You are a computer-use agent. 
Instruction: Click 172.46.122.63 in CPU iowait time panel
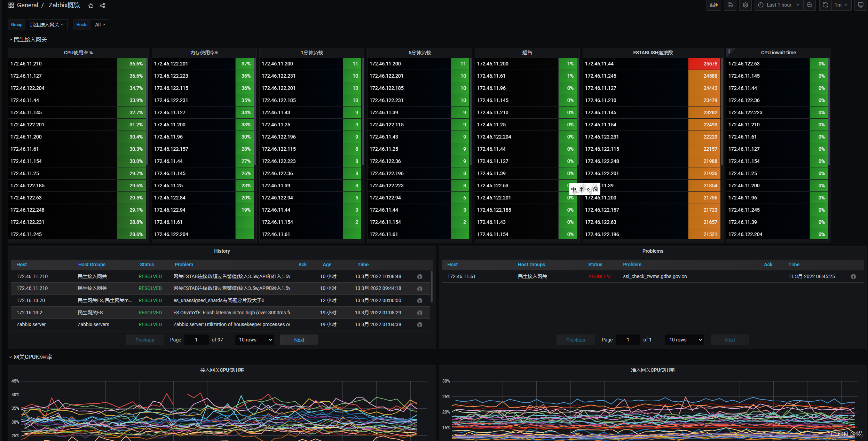744,64
